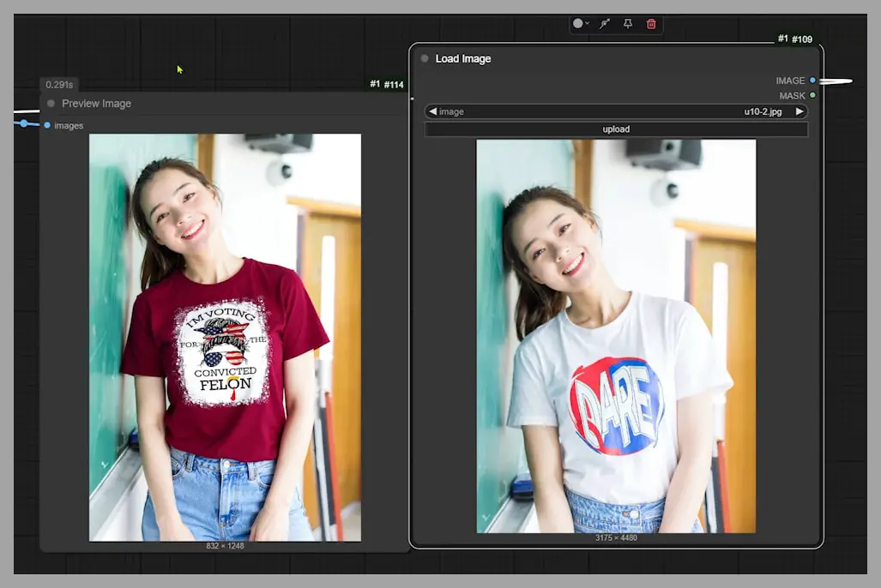881x588 pixels.
Task: Click the 832 × 1248 size label
Action: tap(225, 546)
